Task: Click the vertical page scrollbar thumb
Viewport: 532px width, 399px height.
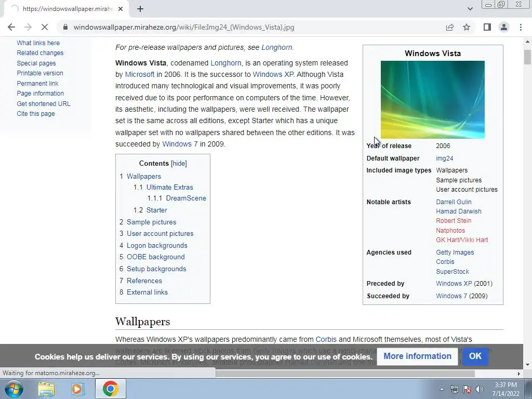Action: click(x=527, y=57)
